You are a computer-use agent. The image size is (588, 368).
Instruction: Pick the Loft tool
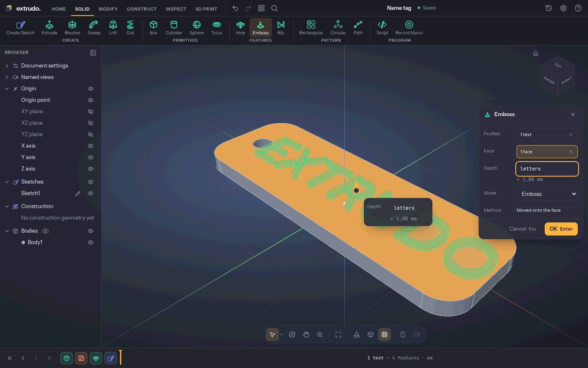tap(113, 28)
